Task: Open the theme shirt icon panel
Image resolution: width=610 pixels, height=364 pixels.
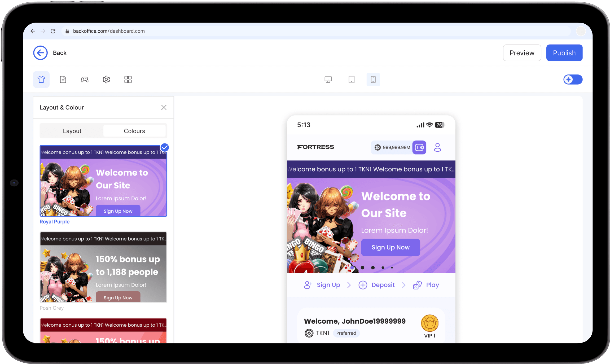Action: 41,79
